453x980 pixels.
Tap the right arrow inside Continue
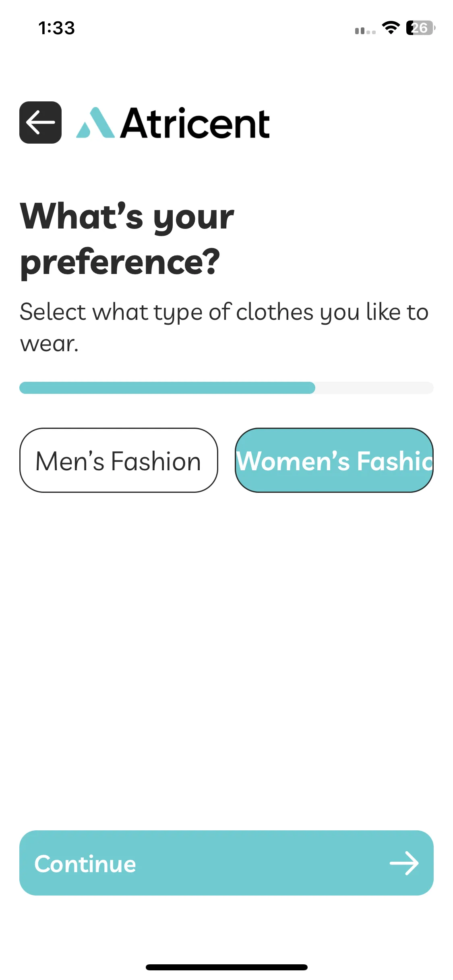pyautogui.click(x=404, y=863)
